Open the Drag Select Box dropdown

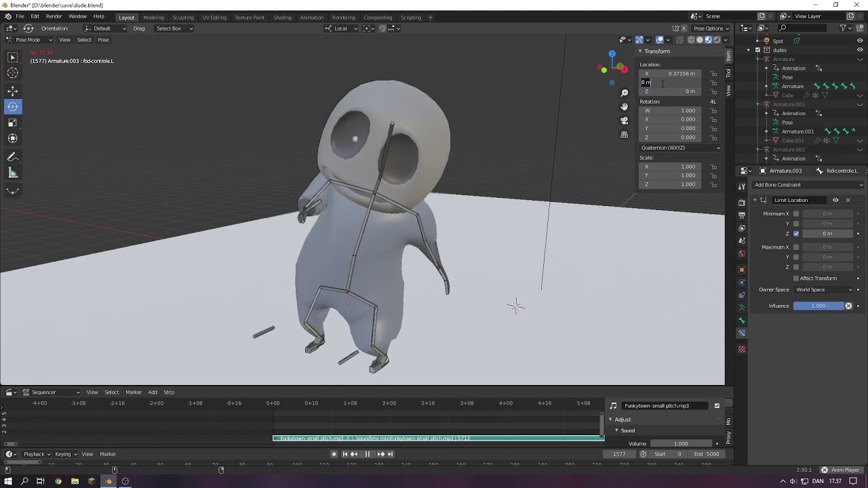click(174, 28)
